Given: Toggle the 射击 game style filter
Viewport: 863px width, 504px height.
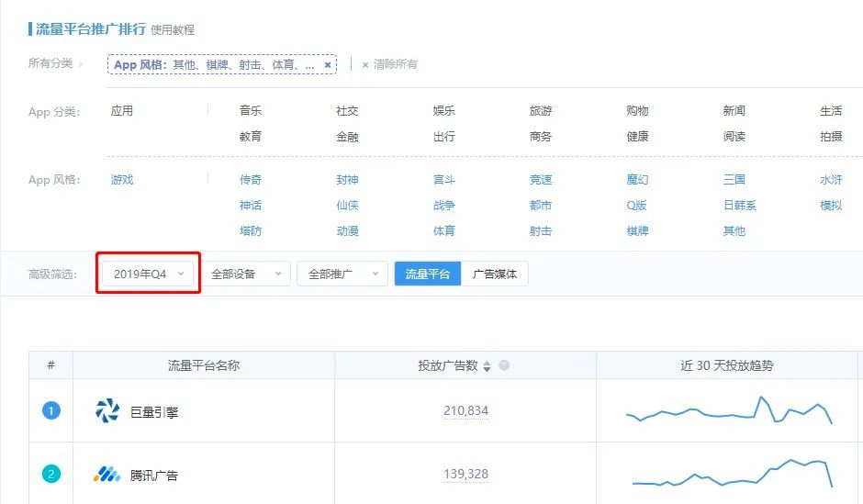Looking at the screenshot, I should [x=541, y=230].
